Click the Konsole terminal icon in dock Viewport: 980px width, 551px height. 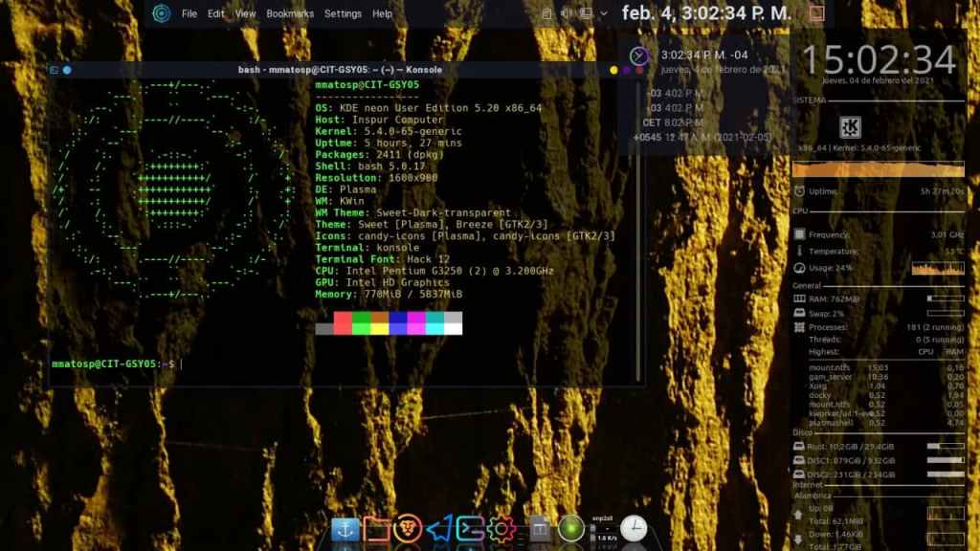[470, 528]
